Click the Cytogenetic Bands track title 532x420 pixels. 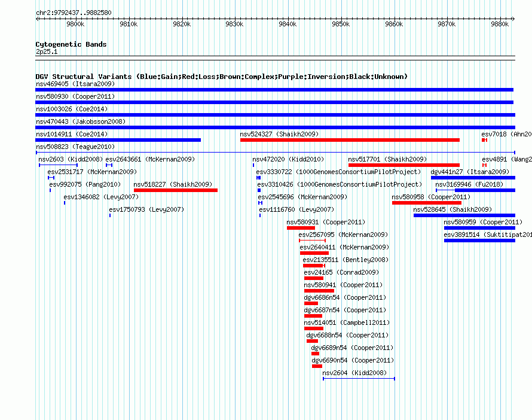click(x=71, y=44)
